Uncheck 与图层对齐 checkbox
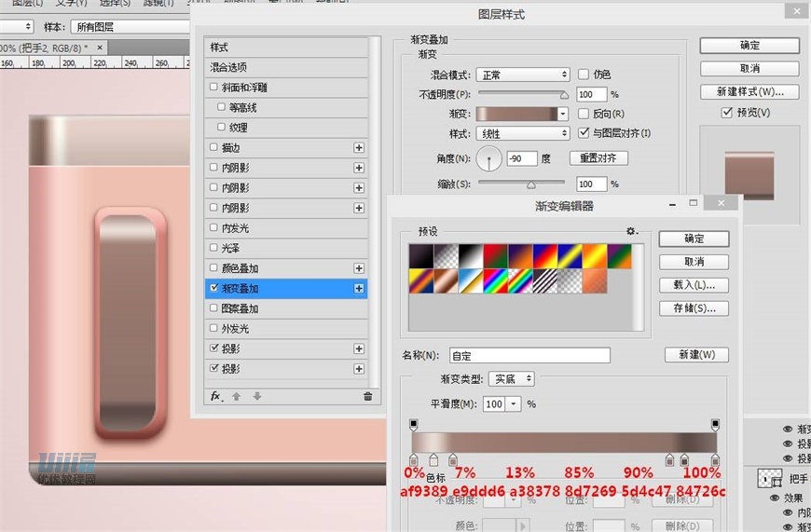The image size is (811, 532). coord(584,133)
